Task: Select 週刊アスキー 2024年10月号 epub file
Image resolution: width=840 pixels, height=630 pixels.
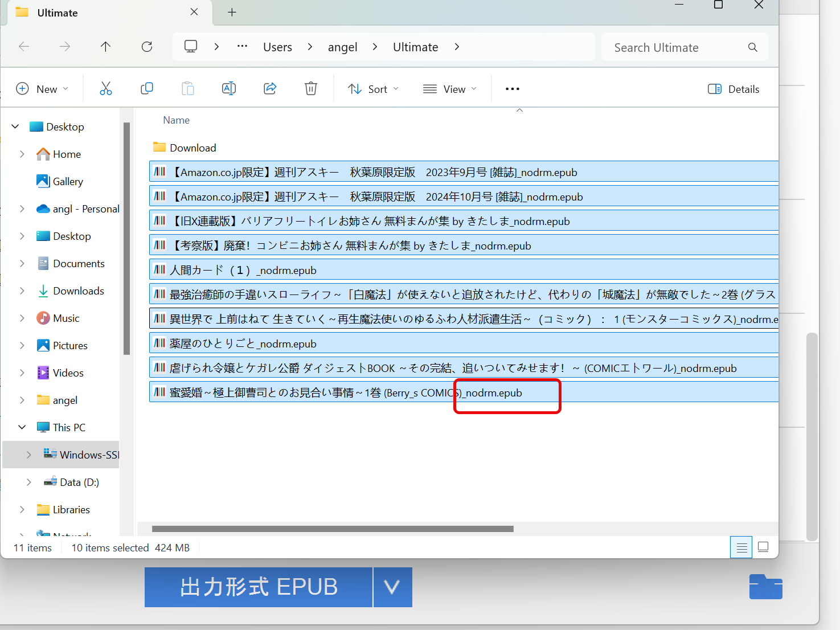Action: pos(464,197)
